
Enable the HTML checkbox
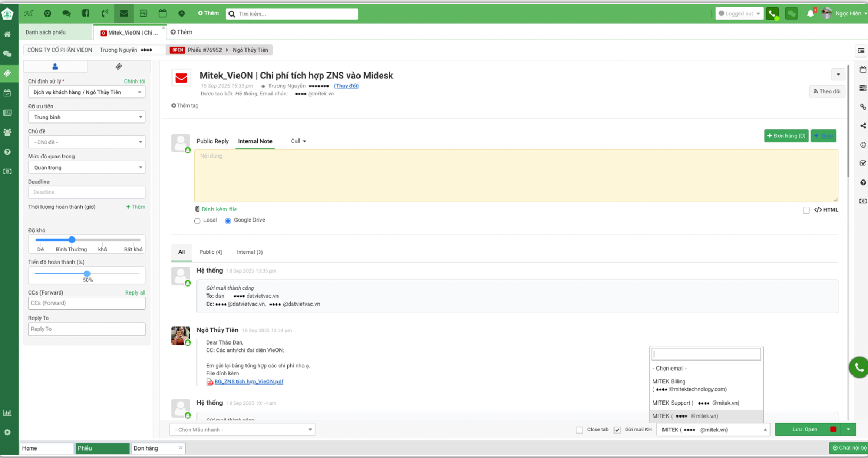806,210
